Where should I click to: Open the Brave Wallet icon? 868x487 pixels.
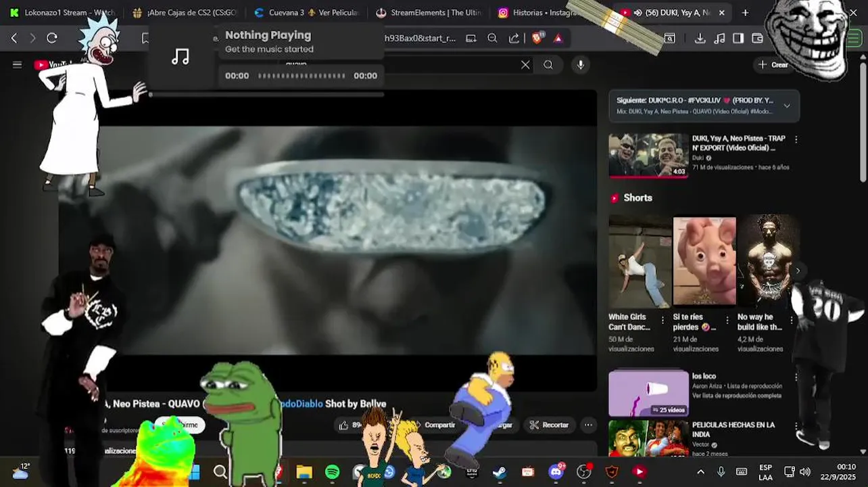click(x=757, y=39)
